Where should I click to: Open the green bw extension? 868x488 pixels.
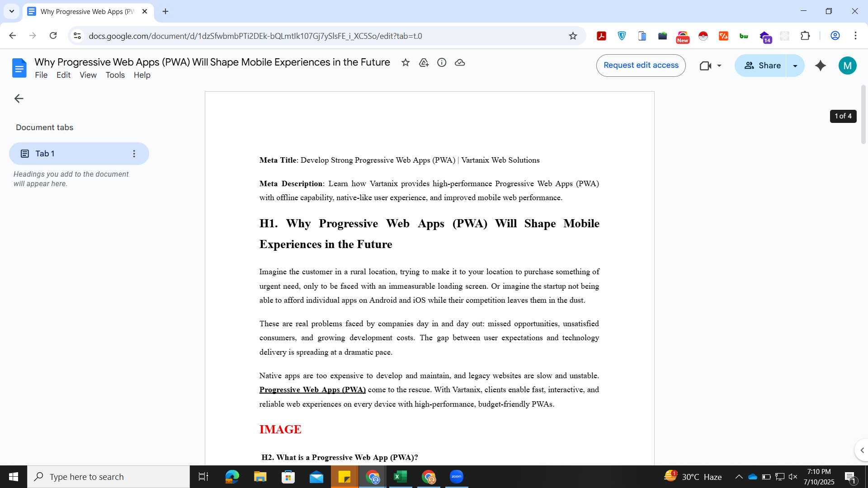tap(744, 36)
